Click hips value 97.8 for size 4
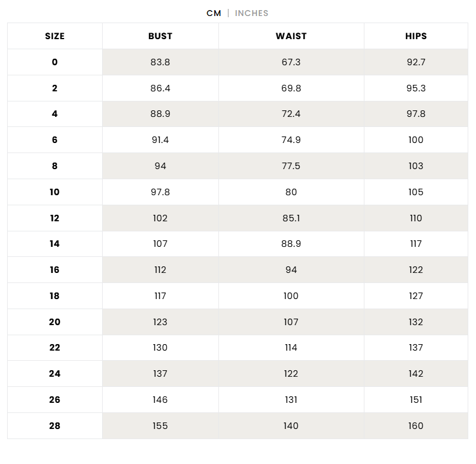 (416, 114)
